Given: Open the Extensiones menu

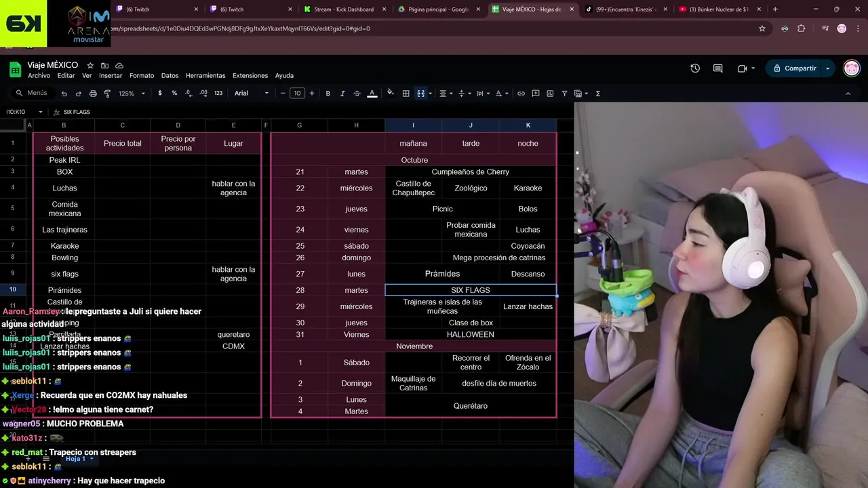Looking at the screenshot, I should point(250,76).
